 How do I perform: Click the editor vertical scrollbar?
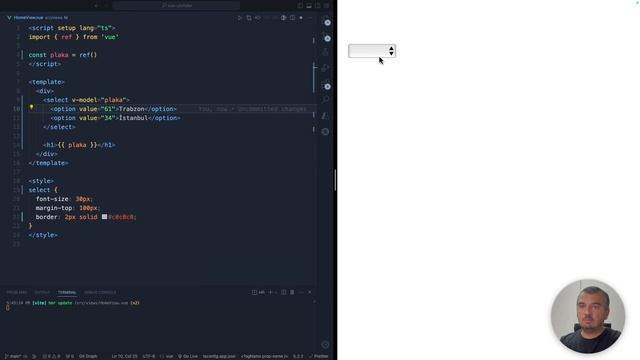(315, 79)
